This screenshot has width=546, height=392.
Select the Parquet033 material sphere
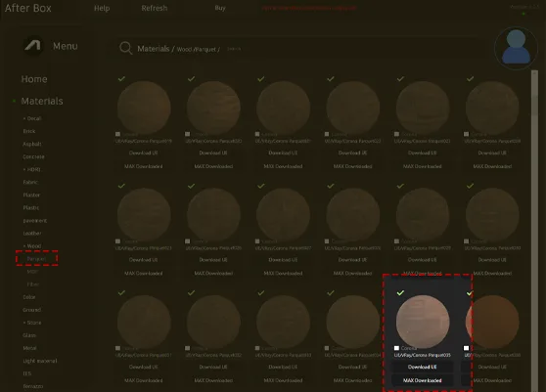(283, 322)
